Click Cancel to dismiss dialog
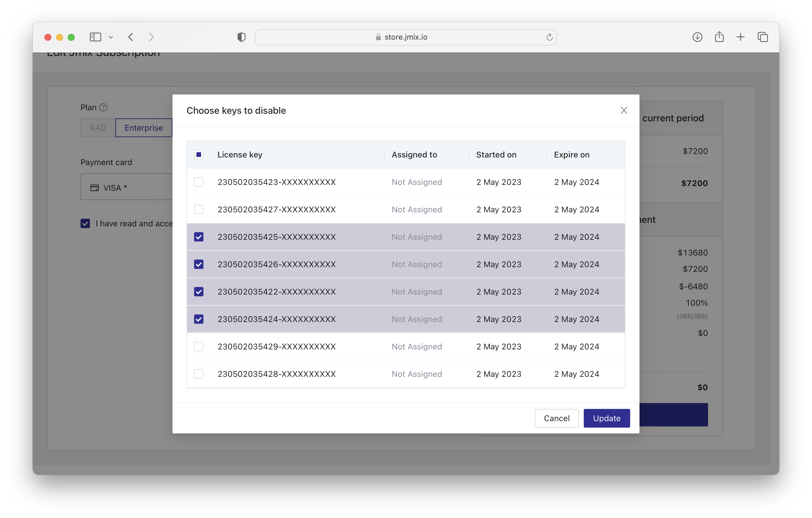Image resolution: width=812 pixels, height=518 pixels. click(557, 418)
